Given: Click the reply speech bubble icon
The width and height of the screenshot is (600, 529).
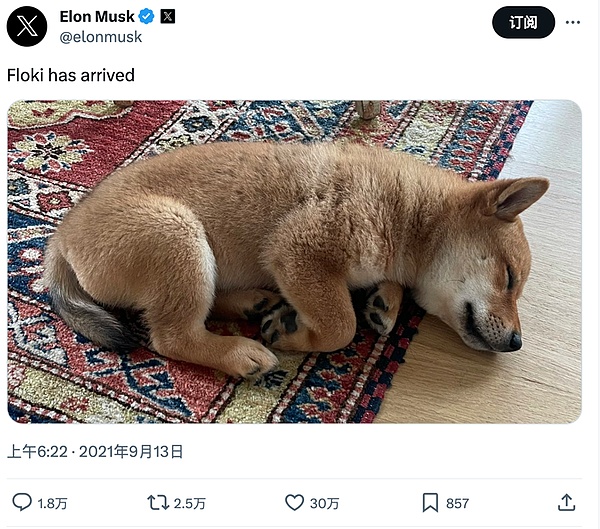Looking at the screenshot, I should [x=21, y=502].
